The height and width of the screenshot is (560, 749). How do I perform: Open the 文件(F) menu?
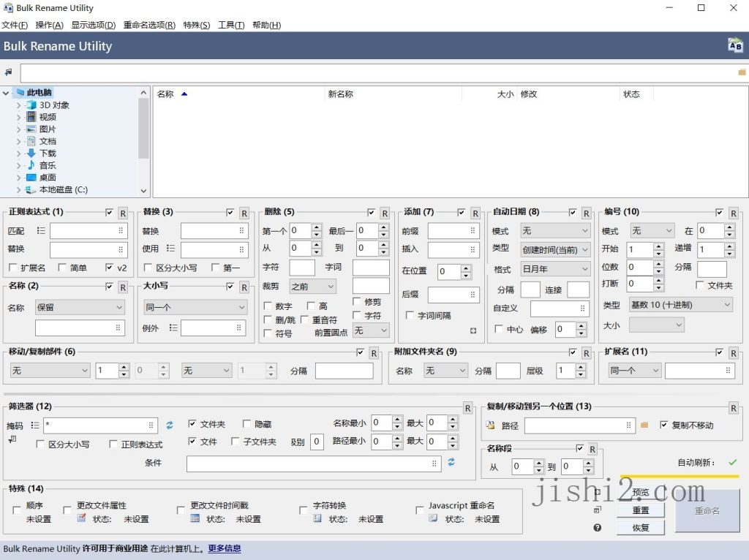click(15, 25)
